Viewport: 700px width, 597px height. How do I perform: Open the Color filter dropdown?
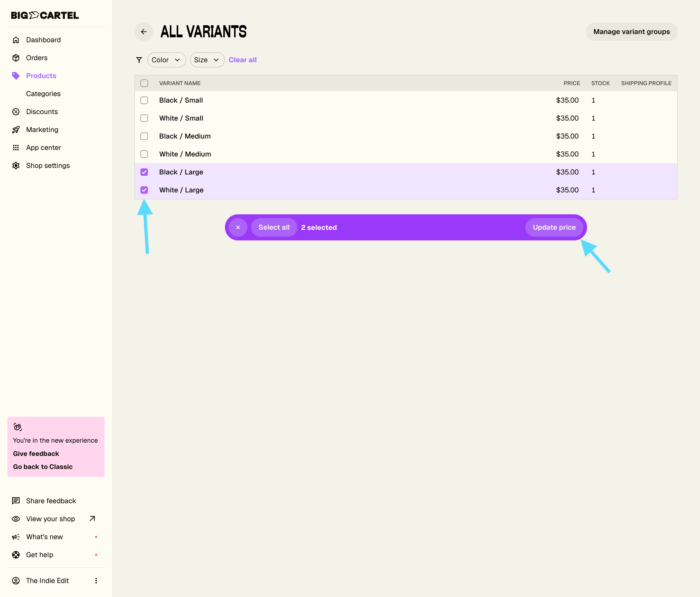click(166, 60)
